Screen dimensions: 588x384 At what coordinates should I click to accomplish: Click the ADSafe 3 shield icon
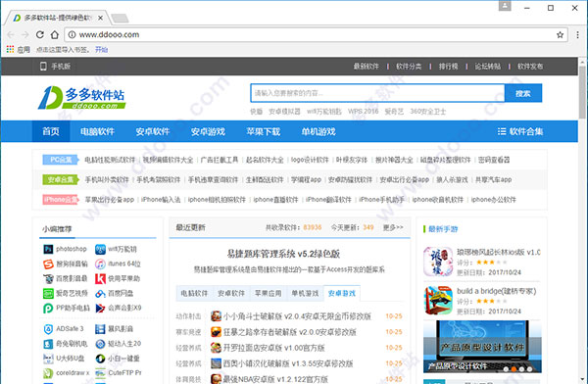[48, 329]
